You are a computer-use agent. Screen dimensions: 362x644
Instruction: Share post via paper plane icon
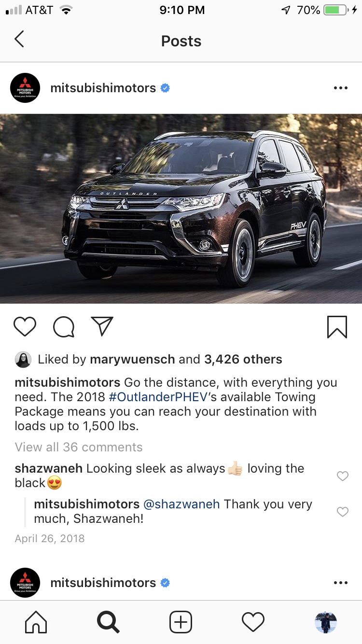[x=102, y=326]
